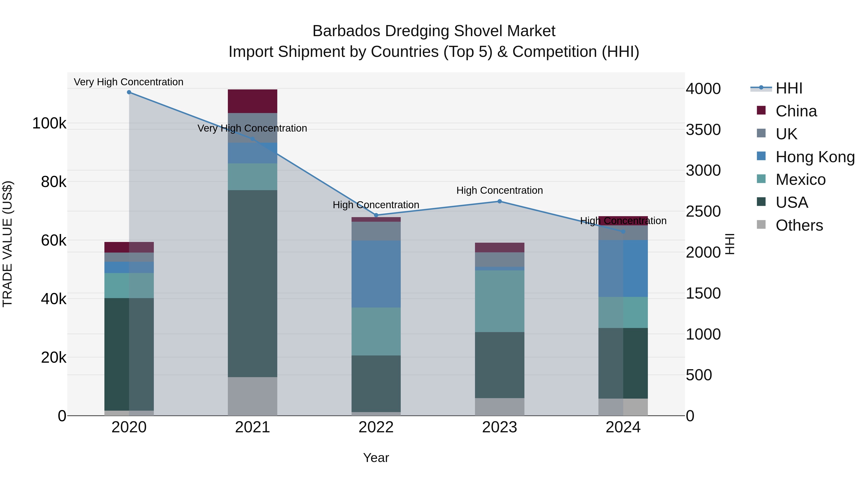Click the USA bar segment for 2021
Viewport: 868px width, 488px height.
[x=252, y=284]
